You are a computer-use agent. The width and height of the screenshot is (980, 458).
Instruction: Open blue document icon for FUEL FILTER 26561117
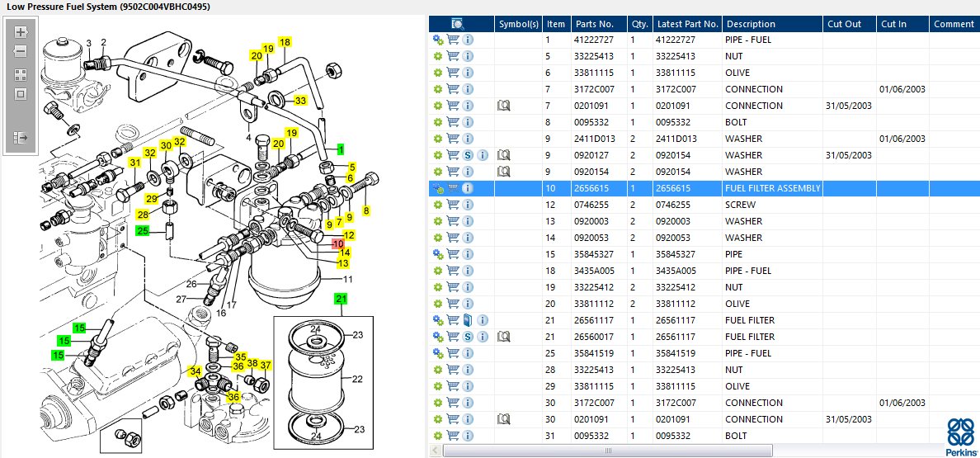468,320
